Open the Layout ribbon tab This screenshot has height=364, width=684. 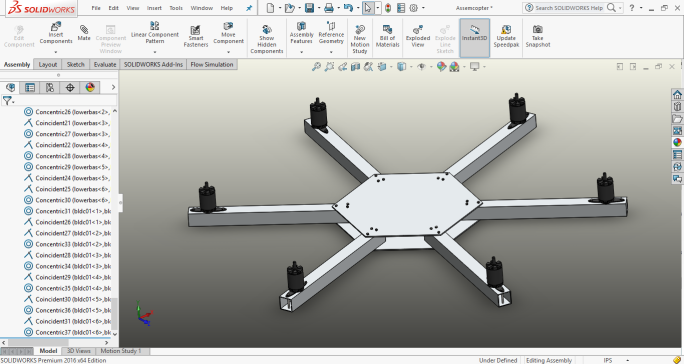tap(48, 64)
